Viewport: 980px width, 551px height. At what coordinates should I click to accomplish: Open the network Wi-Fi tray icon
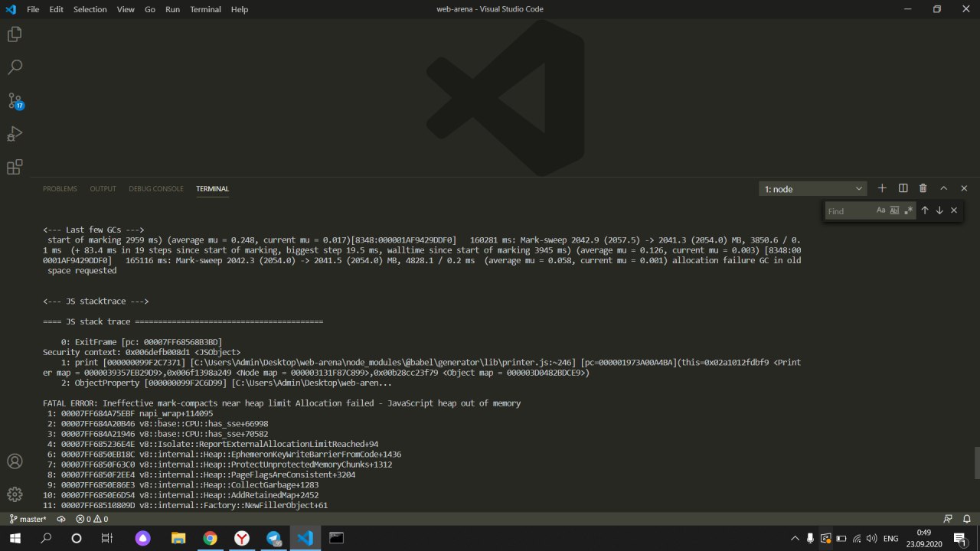click(857, 538)
